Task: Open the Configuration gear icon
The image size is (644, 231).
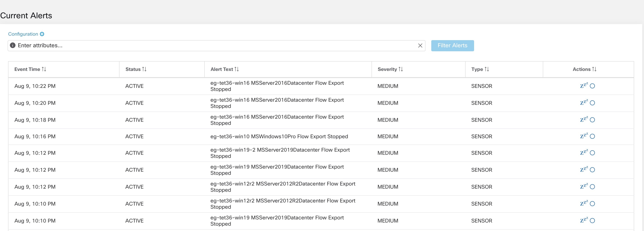Action: [42, 34]
